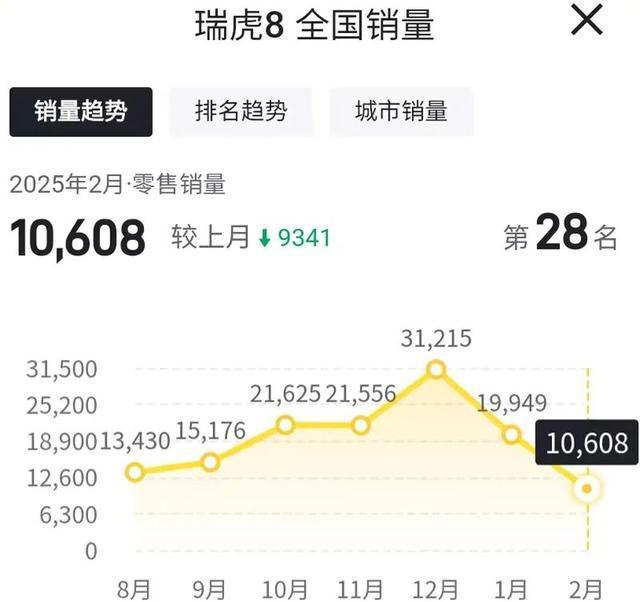
Task: Select the 1月 data point 19,949
Action: (x=512, y=435)
